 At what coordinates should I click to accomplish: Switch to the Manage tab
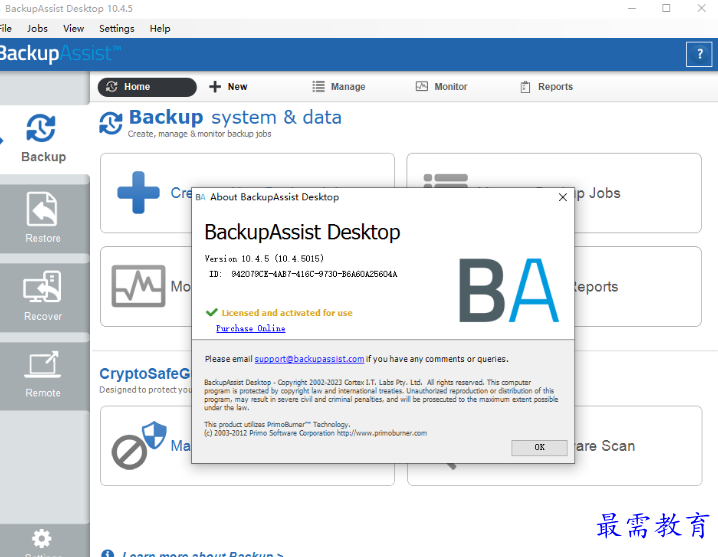tap(339, 87)
